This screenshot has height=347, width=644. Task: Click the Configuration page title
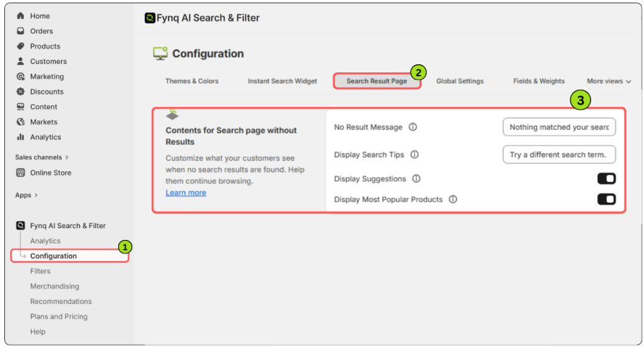pos(208,54)
